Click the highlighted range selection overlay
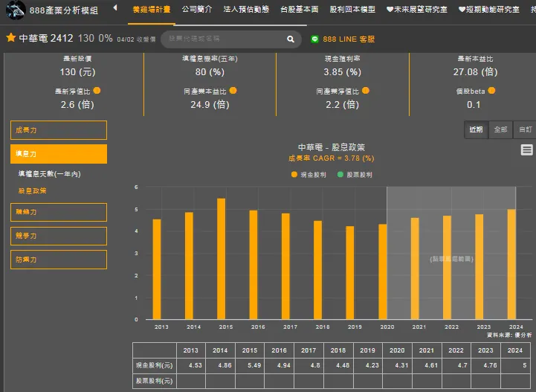536x392 pixels. pos(451,253)
